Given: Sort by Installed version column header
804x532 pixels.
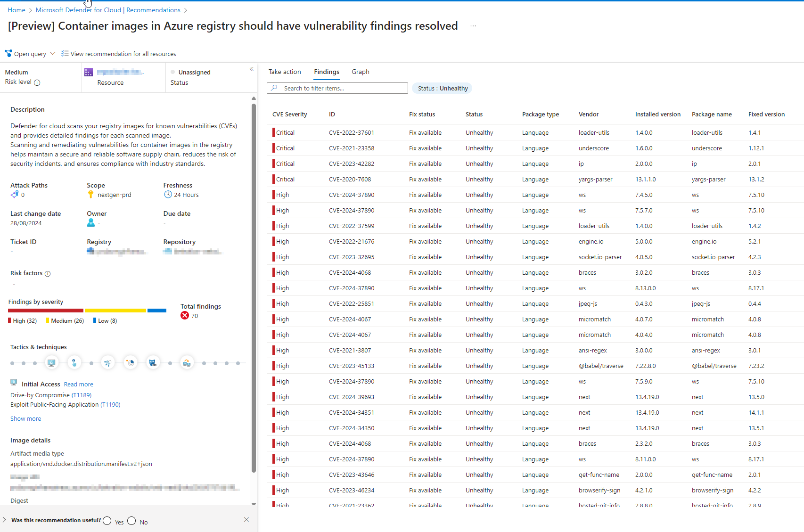Looking at the screenshot, I should pos(658,114).
